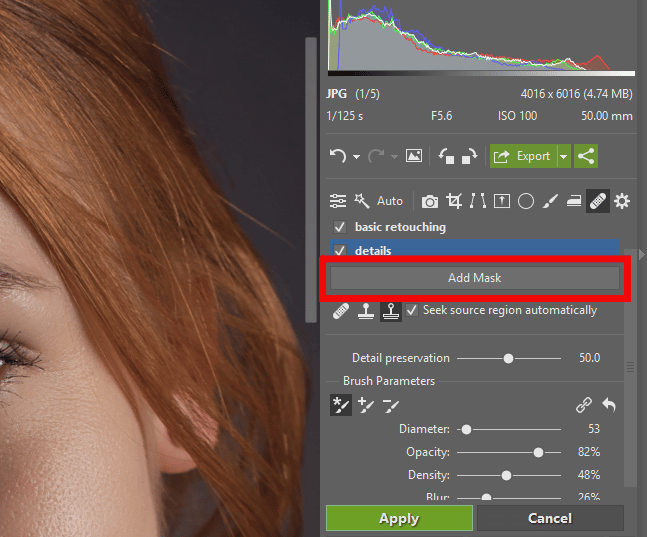
Task: Click the Opacity value 82%
Action: coord(589,452)
